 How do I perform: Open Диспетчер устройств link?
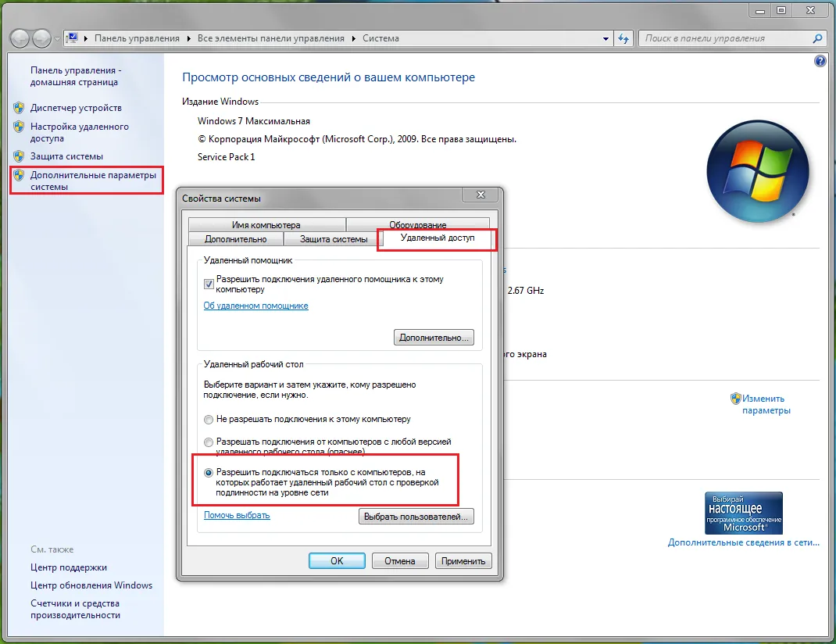pos(76,108)
